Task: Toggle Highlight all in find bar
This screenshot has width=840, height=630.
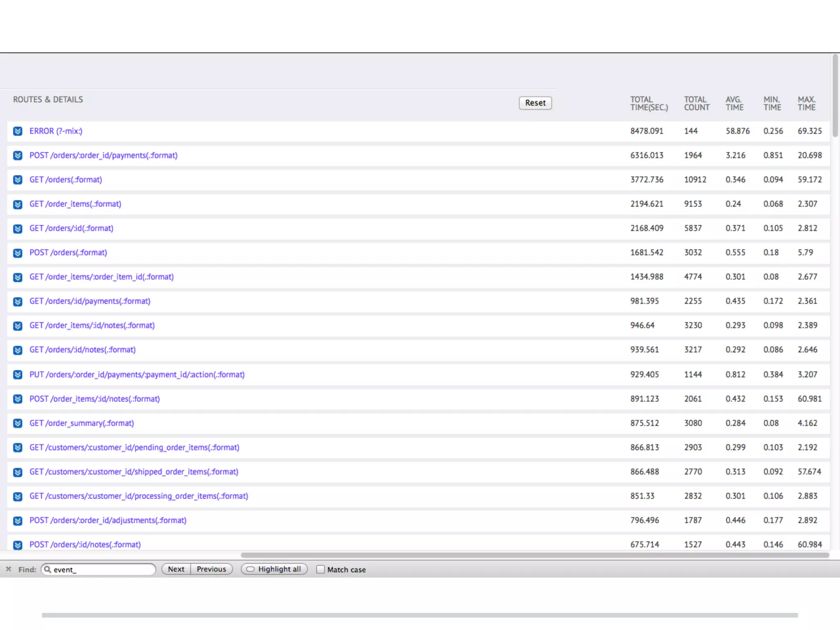Action: (274, 569)
